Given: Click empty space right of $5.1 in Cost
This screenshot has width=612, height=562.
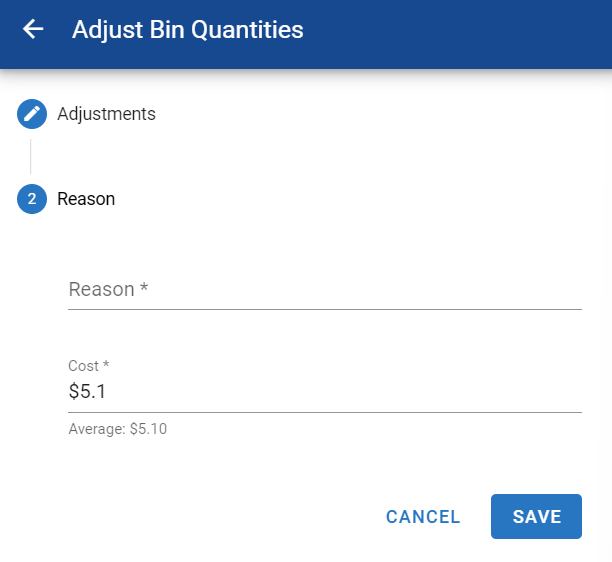Looking at the screenshot, I should [350, 392].
